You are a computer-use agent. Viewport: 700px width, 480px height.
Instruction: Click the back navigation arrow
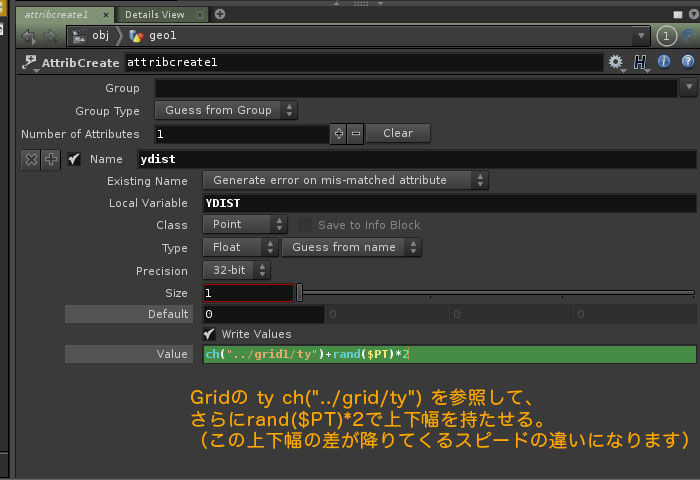pos(28,36)
